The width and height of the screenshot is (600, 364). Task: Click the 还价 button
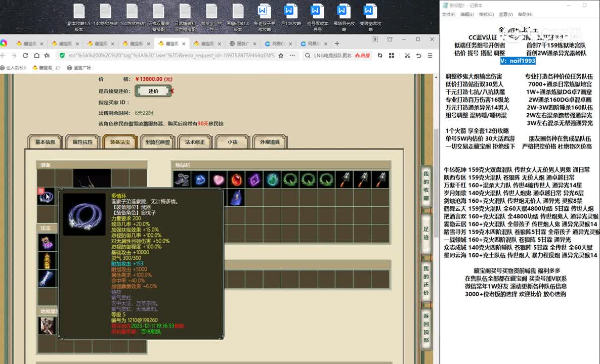(x=153, y=91)
